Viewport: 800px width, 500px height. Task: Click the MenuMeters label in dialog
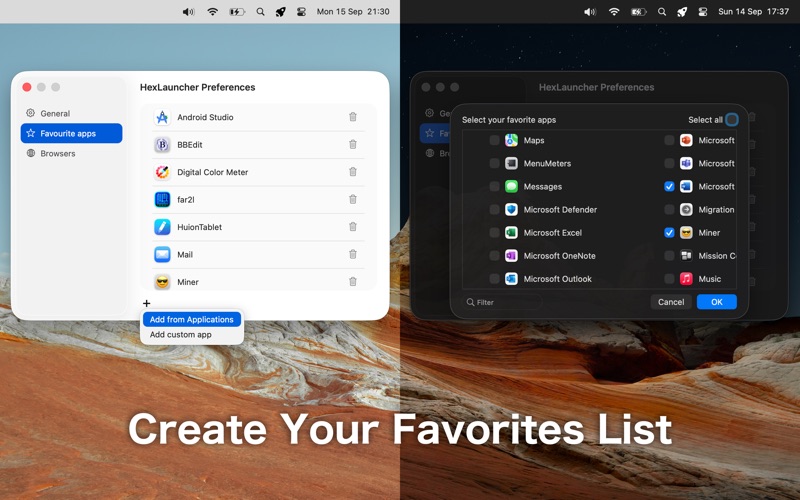tap(547, 163)
